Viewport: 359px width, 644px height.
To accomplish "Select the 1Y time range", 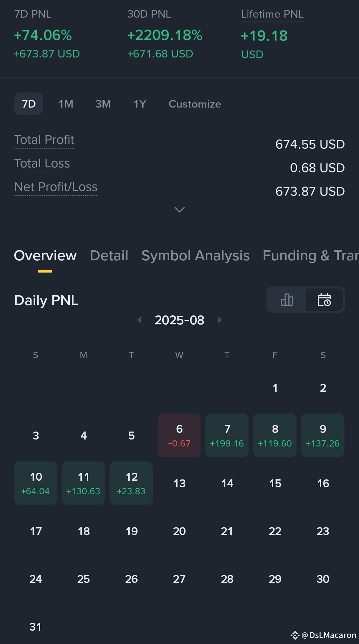I will 140,104.
